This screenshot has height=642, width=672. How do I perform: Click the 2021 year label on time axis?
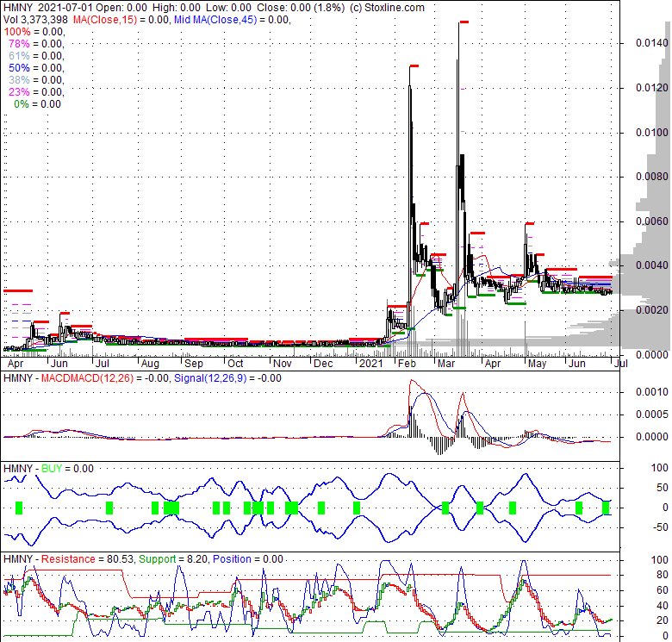370,364
